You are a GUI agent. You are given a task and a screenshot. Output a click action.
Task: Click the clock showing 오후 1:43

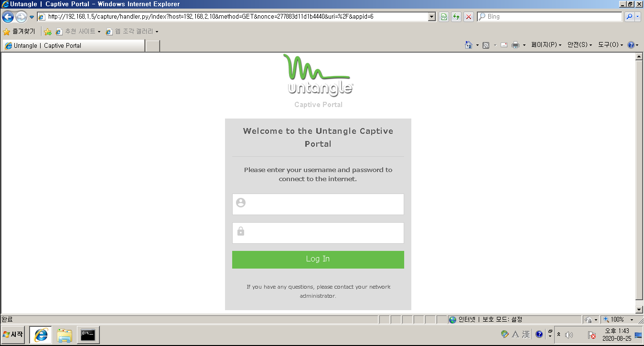pos(617,335)
